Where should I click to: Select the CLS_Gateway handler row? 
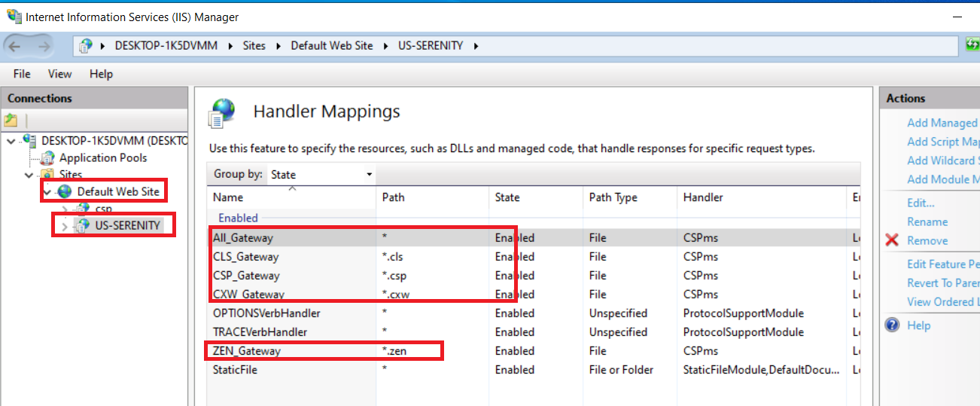[x=534, y=256]
